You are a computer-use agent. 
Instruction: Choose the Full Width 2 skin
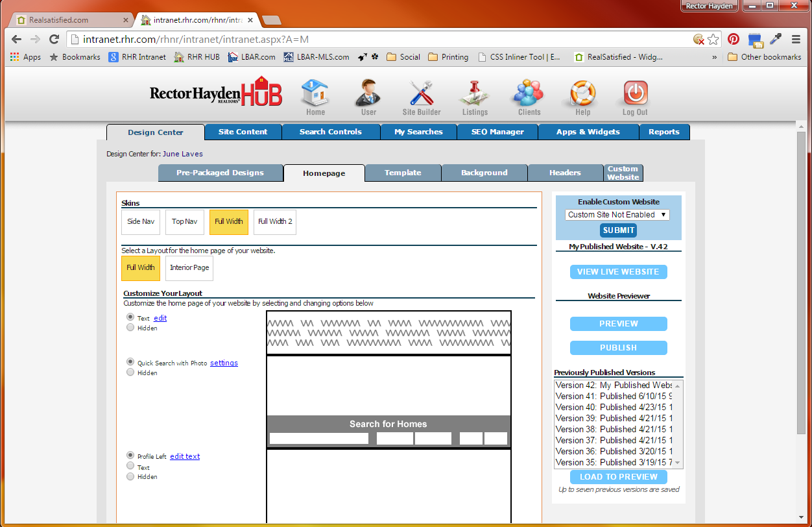pyautogui.click(x=275, y=221)
